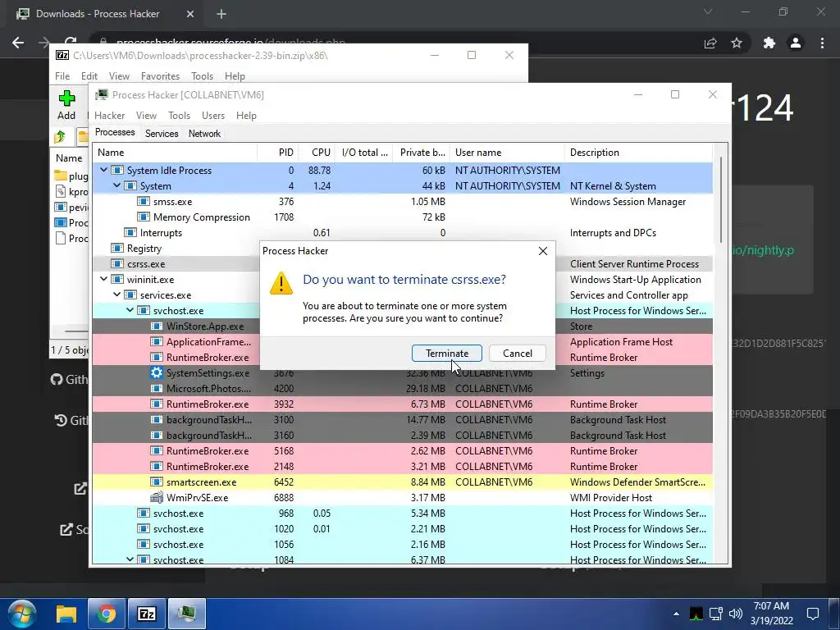Viewport: 840px width, 630px height.
Task: Sort by the I/O total column header
Action: (x=363, y=152)
